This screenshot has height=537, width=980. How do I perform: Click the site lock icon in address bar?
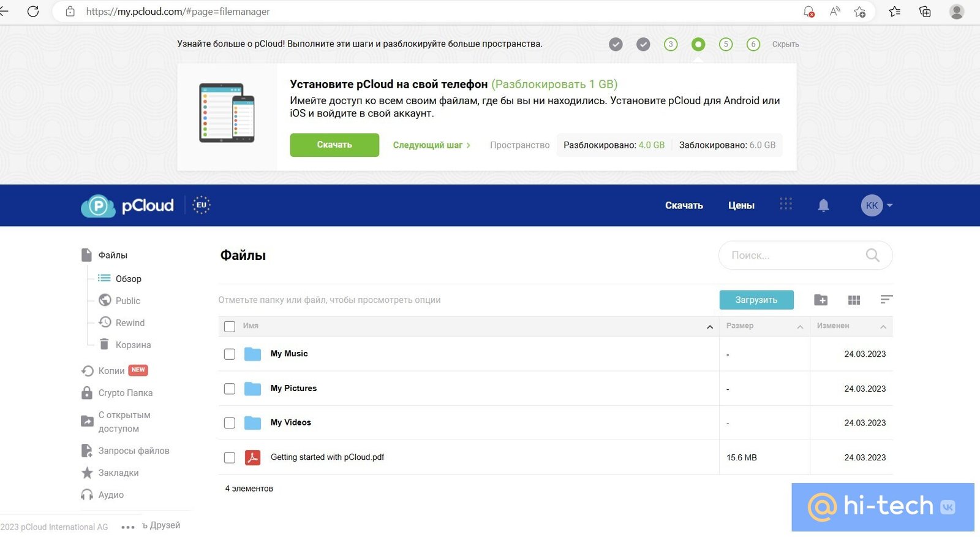point(70,11)
